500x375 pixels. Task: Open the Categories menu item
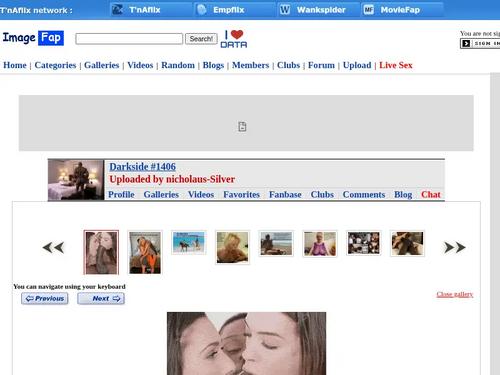[x=55, y=65]
